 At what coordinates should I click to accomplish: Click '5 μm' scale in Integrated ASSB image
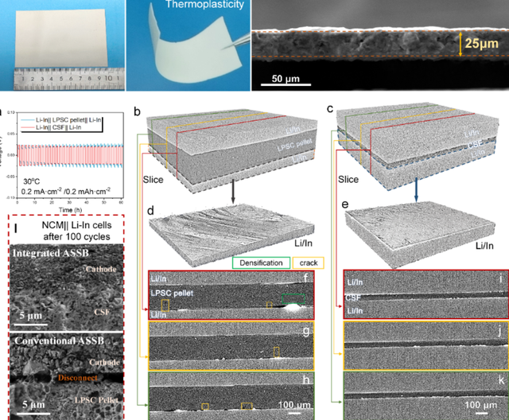coord(30,315)
